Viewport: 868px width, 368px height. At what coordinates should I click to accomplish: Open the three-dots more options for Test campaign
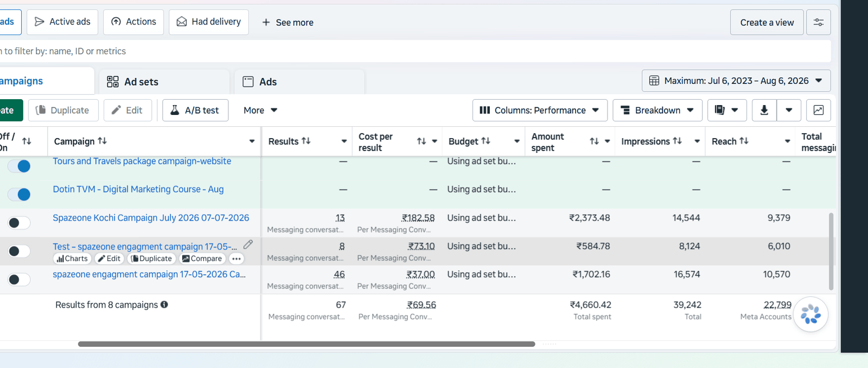coord(236,259)
